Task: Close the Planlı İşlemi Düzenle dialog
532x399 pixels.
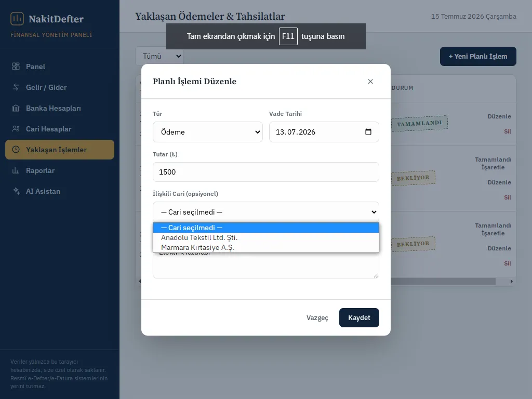Action: coord(370,82)
